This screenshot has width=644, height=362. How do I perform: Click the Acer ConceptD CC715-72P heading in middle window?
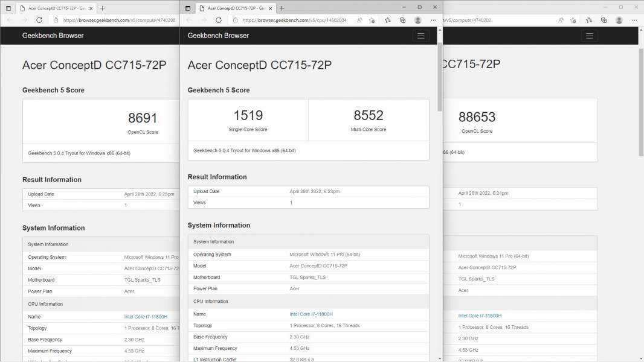[260, 65]
